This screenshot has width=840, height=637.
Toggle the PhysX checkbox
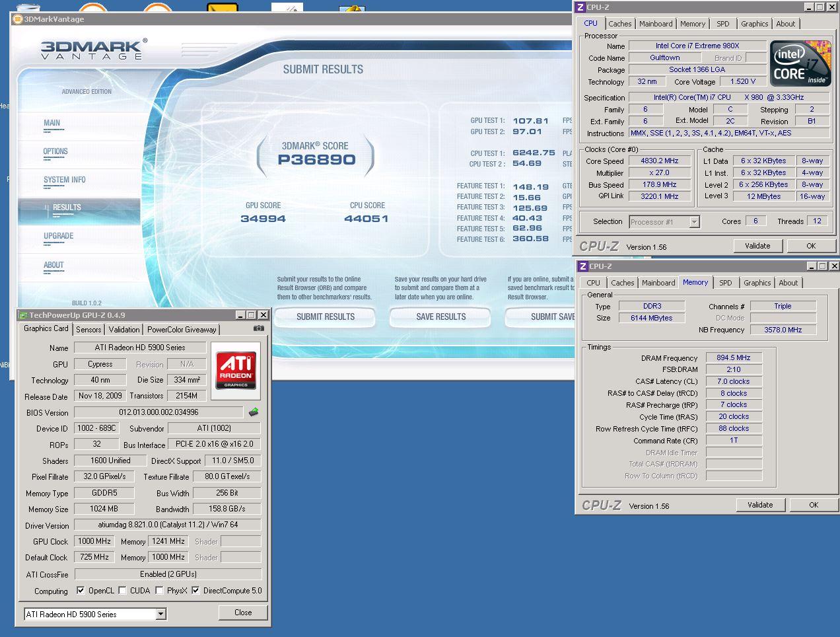(159, 591)
